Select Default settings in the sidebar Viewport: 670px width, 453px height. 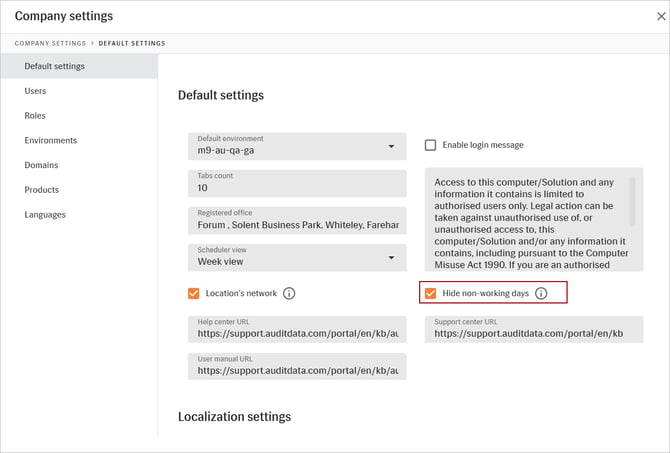79,66
